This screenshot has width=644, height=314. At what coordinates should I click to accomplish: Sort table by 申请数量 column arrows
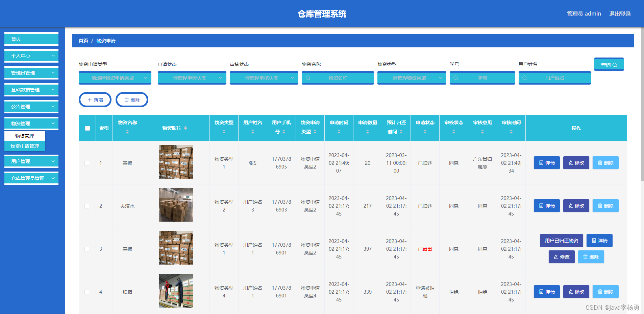click(x=368, y=132)
